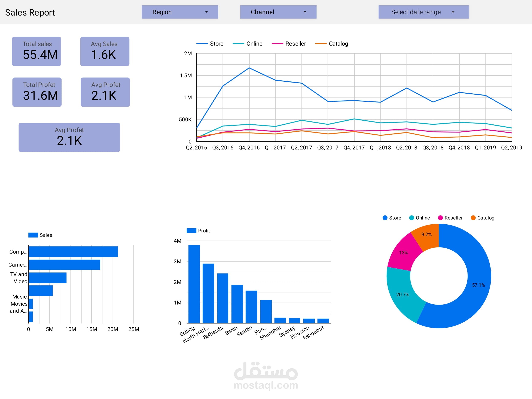
Task: Open the Select date range dropdown
Action: (423, 12)
